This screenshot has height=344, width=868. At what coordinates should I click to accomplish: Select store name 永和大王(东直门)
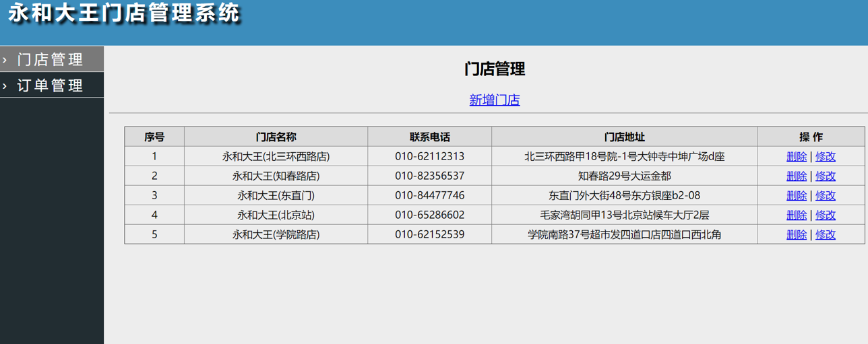tap(276, 195)
